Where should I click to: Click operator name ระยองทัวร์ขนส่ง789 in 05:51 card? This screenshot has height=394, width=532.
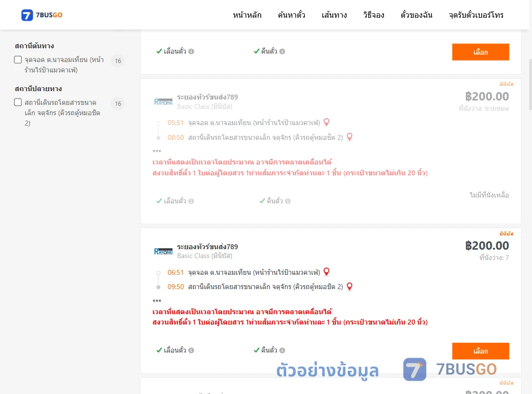[x=207, y=97]
